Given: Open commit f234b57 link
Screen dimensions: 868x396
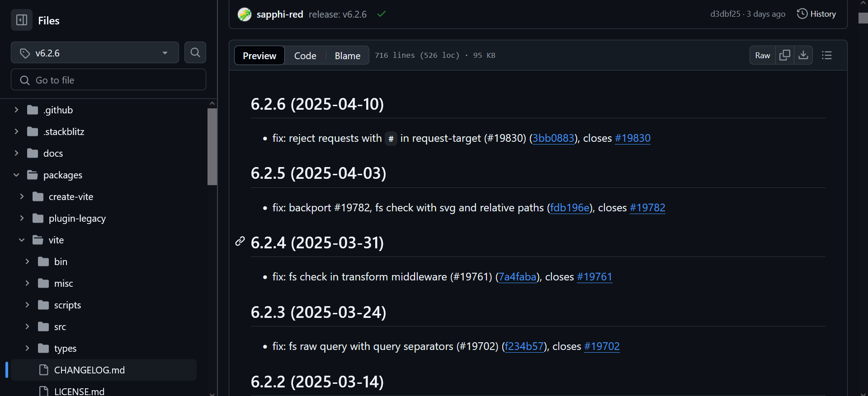Looking at the screenshot, I should coord(524,346).
